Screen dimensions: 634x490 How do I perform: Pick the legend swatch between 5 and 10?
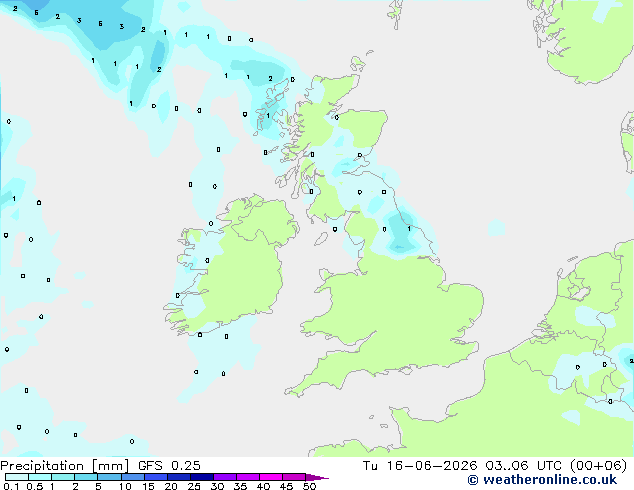tap(109, 477)
